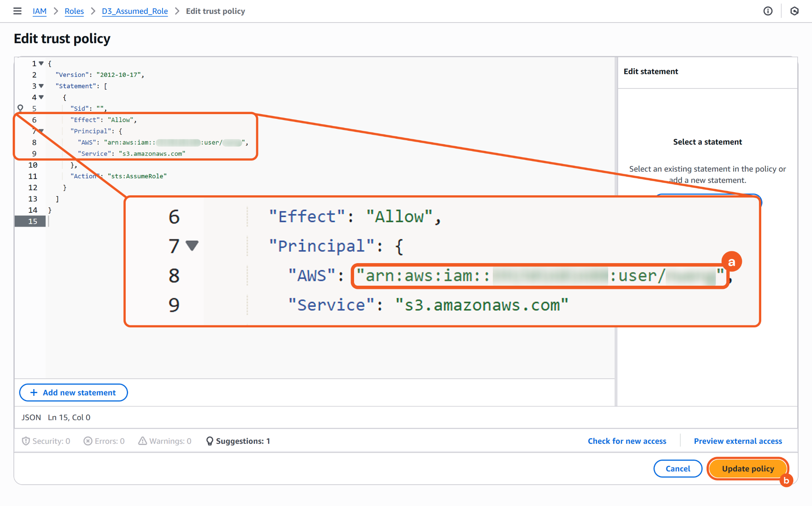Open Preview external access
This screenshot has width=812, height=506.
click(x=738, y=441)
